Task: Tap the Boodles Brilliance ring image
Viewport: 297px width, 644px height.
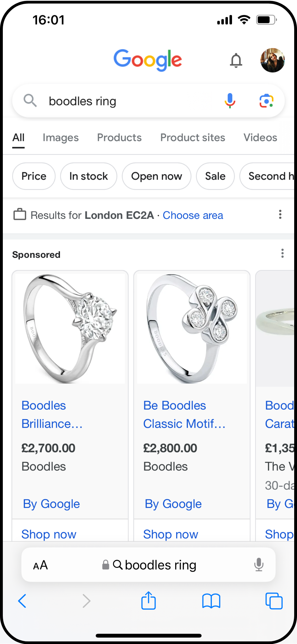Action: tap(70, 328)
